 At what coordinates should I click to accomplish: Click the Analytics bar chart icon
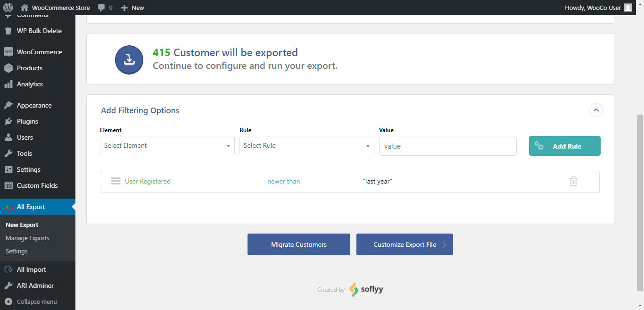point(8,84)
